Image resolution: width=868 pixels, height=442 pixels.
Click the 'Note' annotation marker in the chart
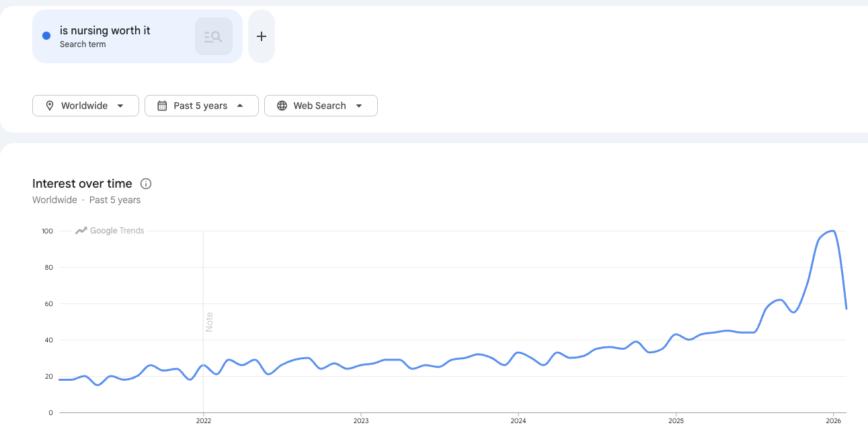click(209, 322)
